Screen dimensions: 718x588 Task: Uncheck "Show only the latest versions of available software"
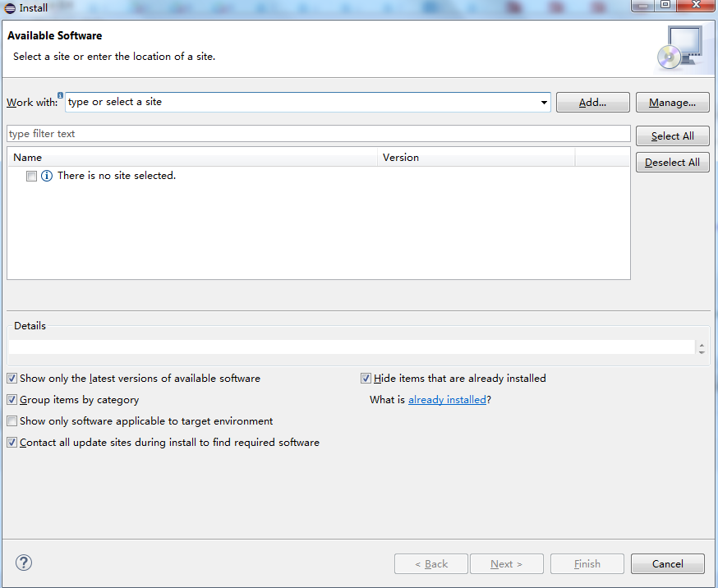tap(12, 378)
